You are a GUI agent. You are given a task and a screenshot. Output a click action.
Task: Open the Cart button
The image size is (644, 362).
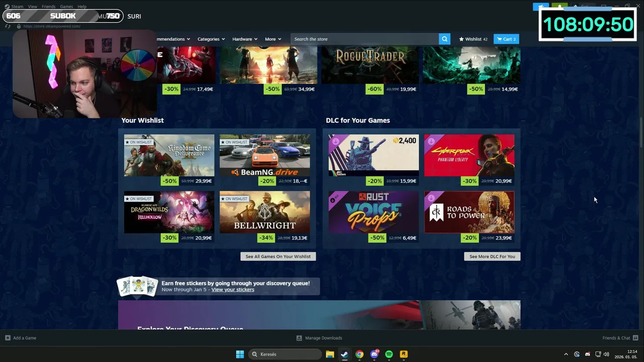[506, 39]
